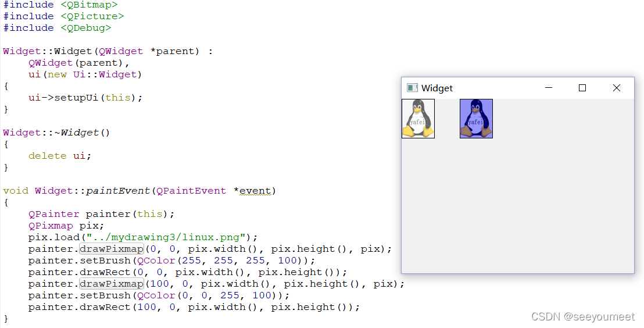Click the 'QPixmap pix;' line
The height and width of the screenshot is (328, 644).
coord(66,226)
